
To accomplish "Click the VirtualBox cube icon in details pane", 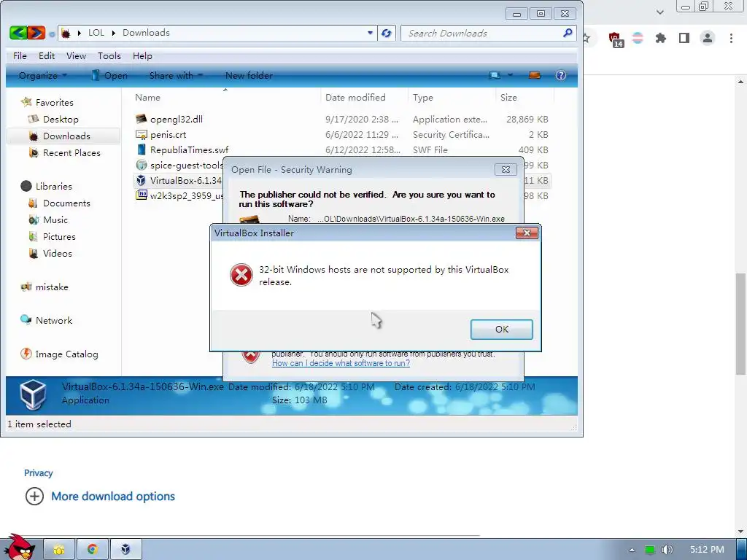I will tap(33, 394).
